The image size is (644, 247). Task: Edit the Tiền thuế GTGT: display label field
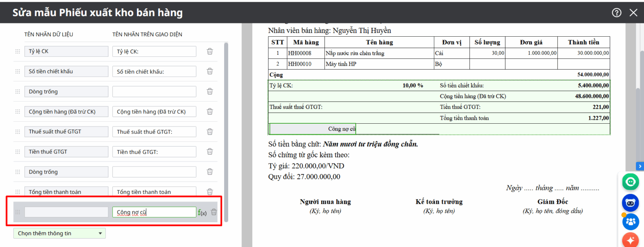coord(154,152)
